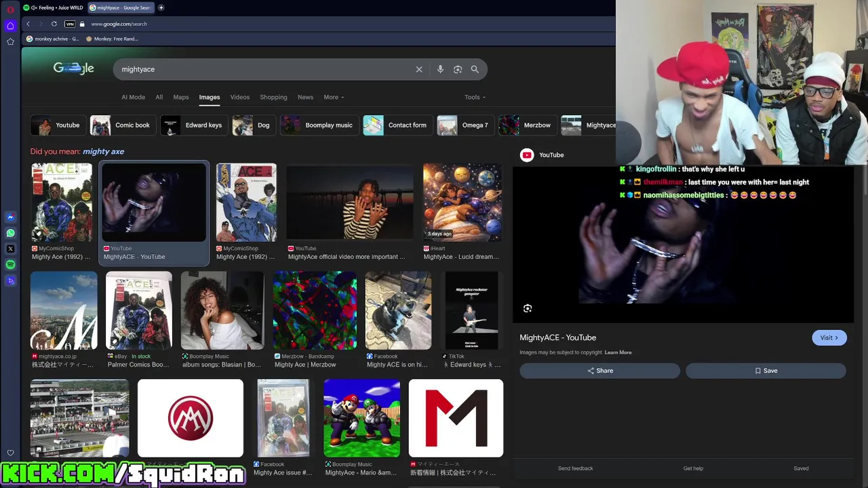The height and width of the screenshot is (488, 868).
Task: Click the Google logo
Action: (74, 68)
